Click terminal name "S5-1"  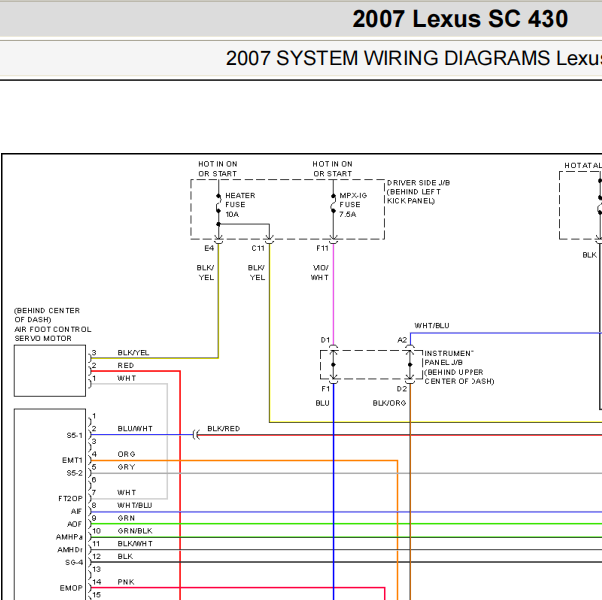pyautogui.click(x=74, y=435)
